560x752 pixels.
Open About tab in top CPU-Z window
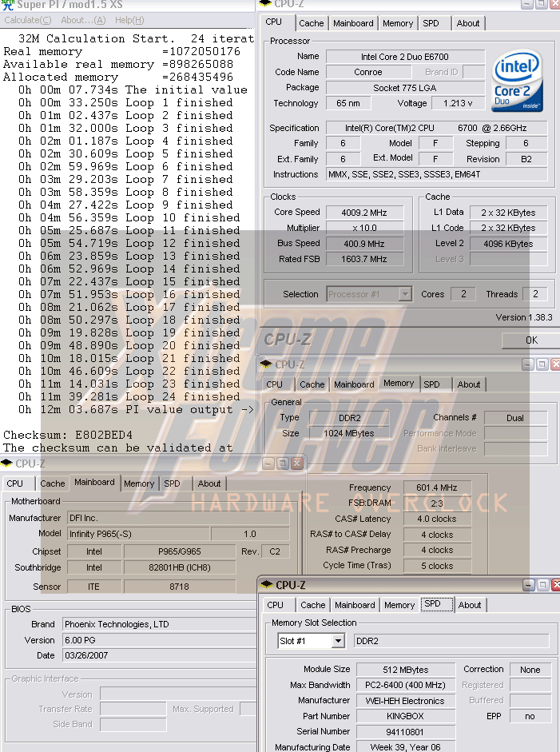pos(468,23)
